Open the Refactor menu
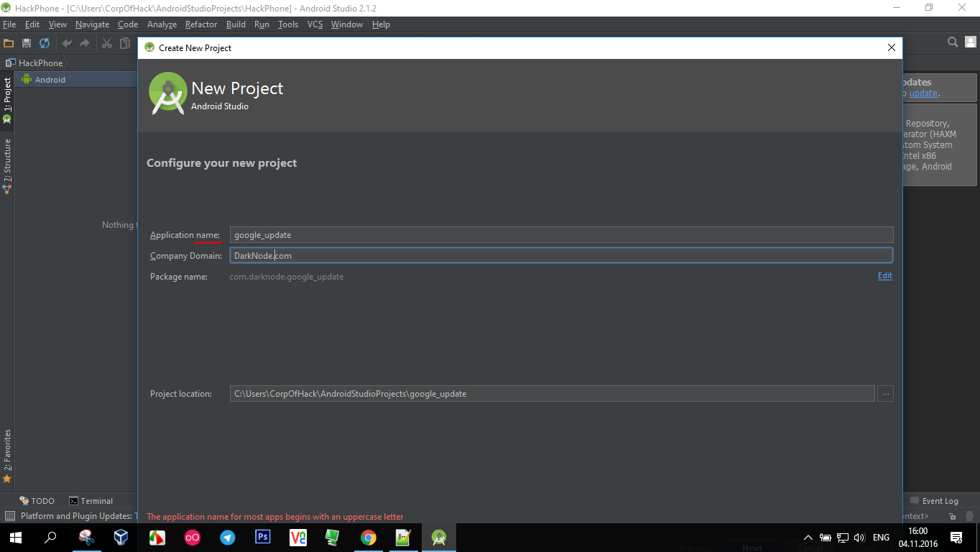980x552 pixels. (x=200, y=24)
